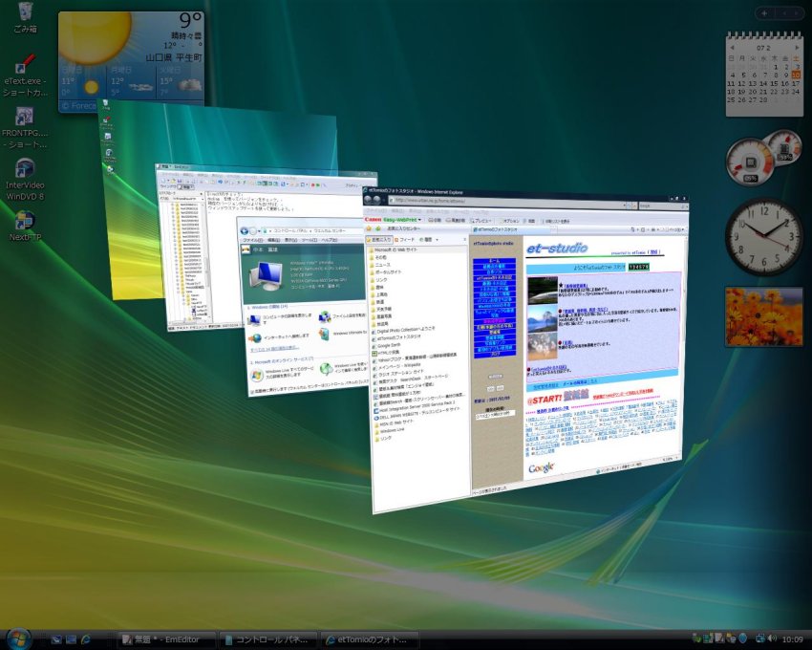Open ヘルプ menu in Welcome Center window
The width and height of the screenshot is (812, 650).
click(x=329, y=240)
